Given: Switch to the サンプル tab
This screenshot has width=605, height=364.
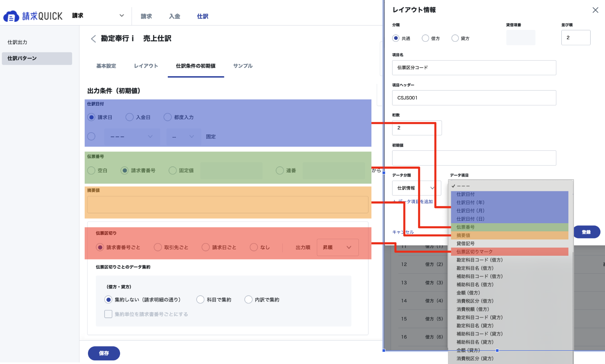Looking at the screenshot, I should (x=243, y=66).
